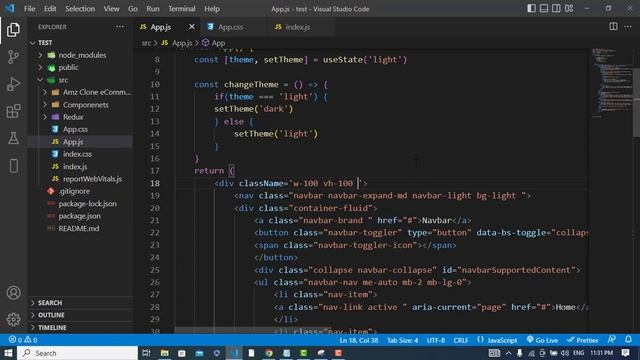Image resolution: width=640 pixels, height=360 pixels.
Task: Expand the OUTLINE section
Action: pos(80,315)
